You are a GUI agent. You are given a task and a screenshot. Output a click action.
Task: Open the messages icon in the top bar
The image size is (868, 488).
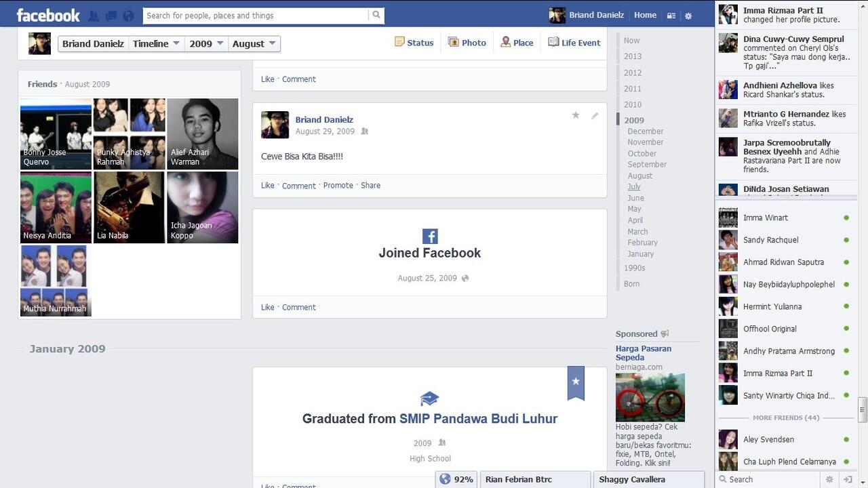(111, 16)
